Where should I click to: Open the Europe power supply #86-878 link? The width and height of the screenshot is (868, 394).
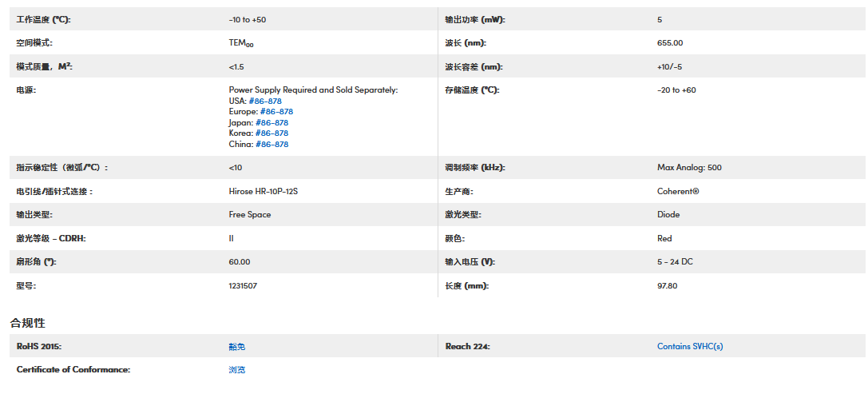coord(276,112)
